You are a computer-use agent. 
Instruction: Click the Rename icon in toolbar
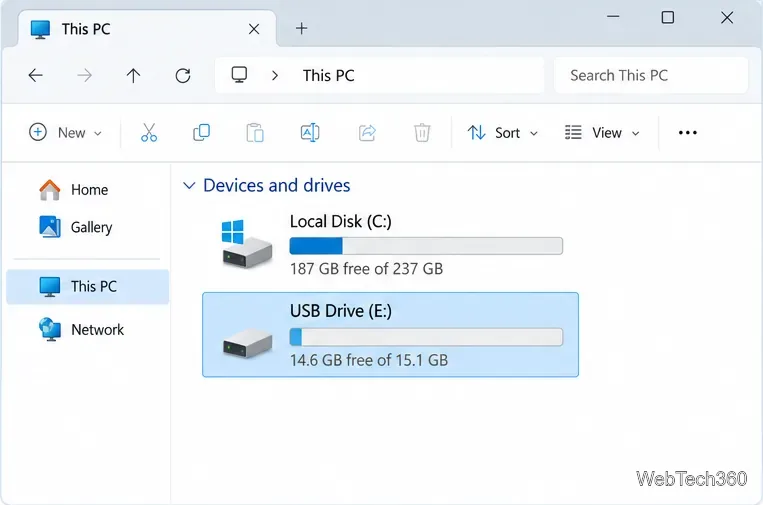[310, 132]
